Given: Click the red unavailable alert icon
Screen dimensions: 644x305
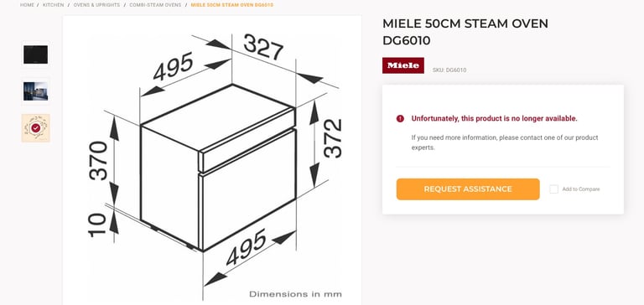Looking at the screenshot, I should click(400, 119).
